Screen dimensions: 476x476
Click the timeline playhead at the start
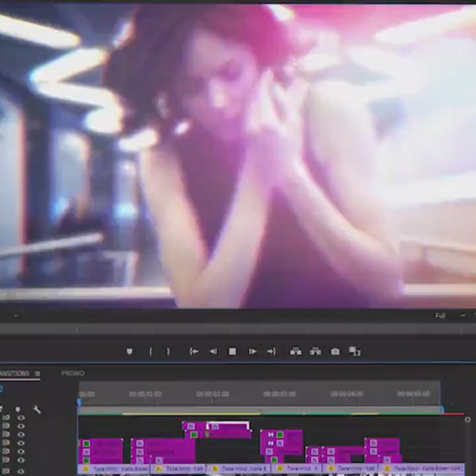click(x=80, y=402)
